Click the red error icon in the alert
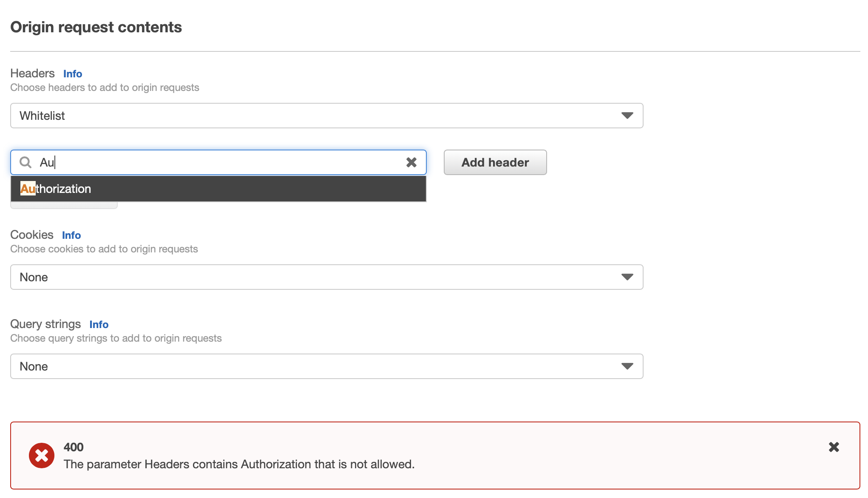Image resolution: width=868 pixels, height=498 pixels. (x=42, y=456)
